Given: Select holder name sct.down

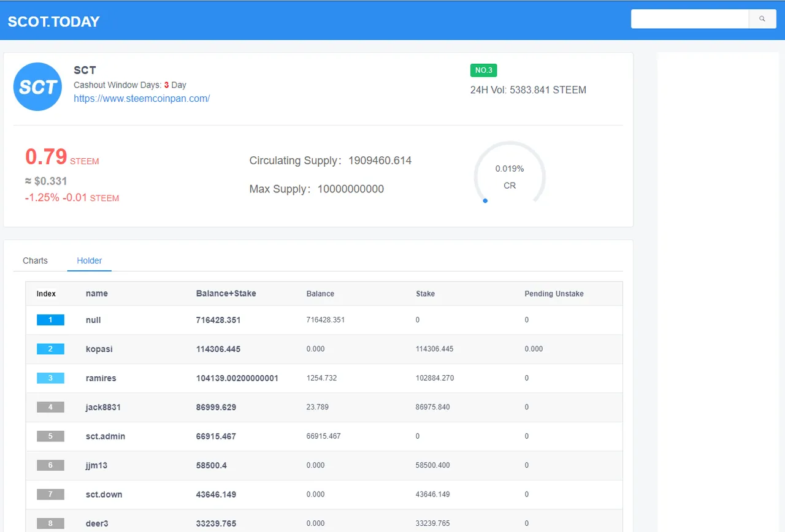Looking at the screenshot, I should tap(104, 495).
